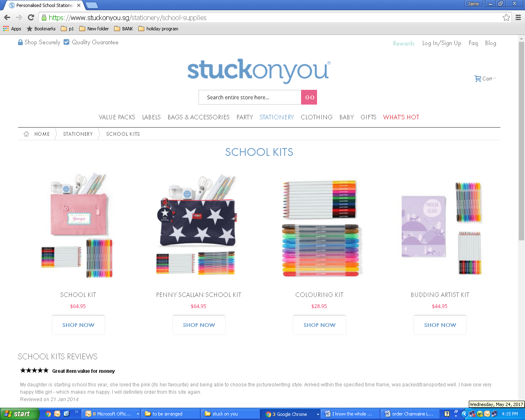The width and height of the screenshot is (525, 420).
Task: Click the stuckonyou logo
Action: pos(259,71)
